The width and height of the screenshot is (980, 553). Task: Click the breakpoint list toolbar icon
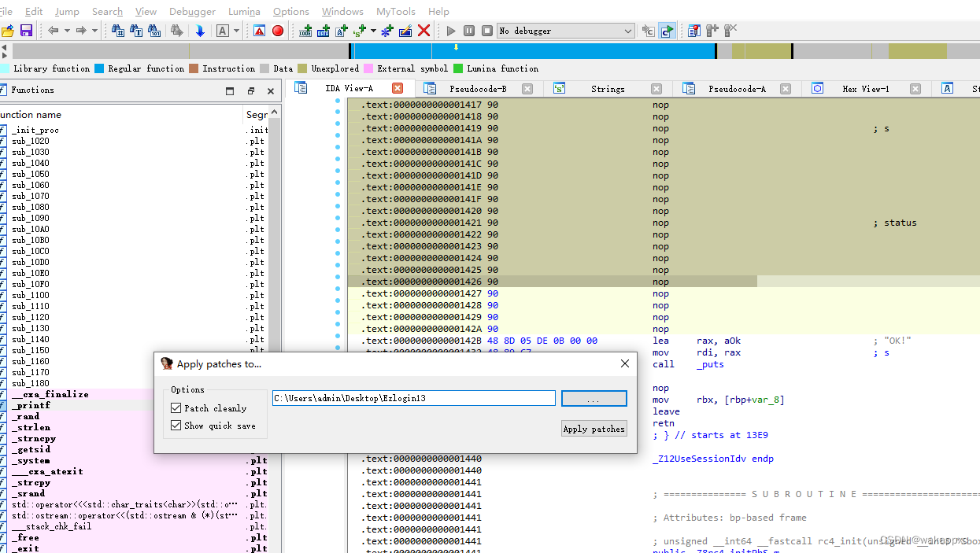[693, 31]
